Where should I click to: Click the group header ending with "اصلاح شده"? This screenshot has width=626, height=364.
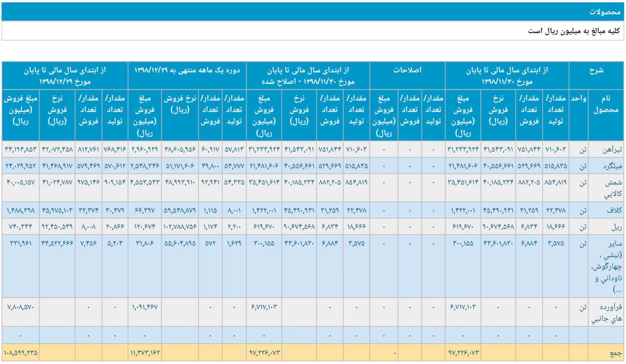point(308,75)
